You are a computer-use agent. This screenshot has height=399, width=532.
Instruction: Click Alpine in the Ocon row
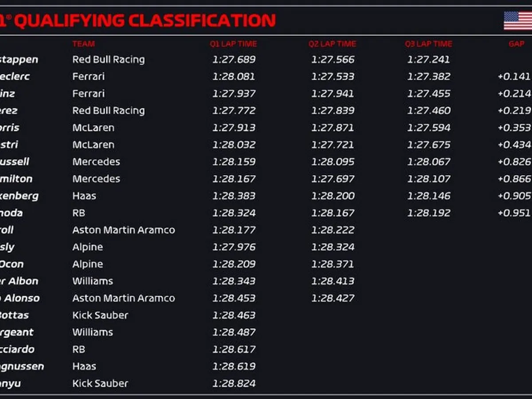click(x=88, y=264)
